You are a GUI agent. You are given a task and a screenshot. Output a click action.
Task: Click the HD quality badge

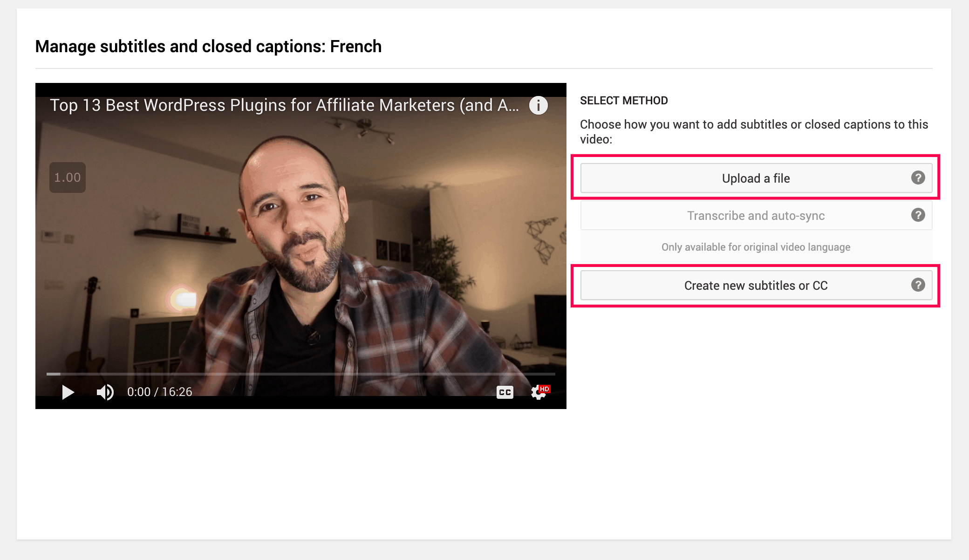click(x=545, y=389)
